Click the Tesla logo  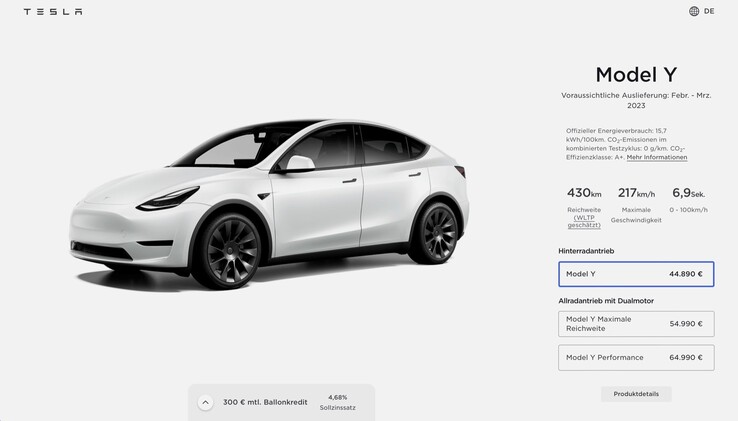tap(53, 12)
